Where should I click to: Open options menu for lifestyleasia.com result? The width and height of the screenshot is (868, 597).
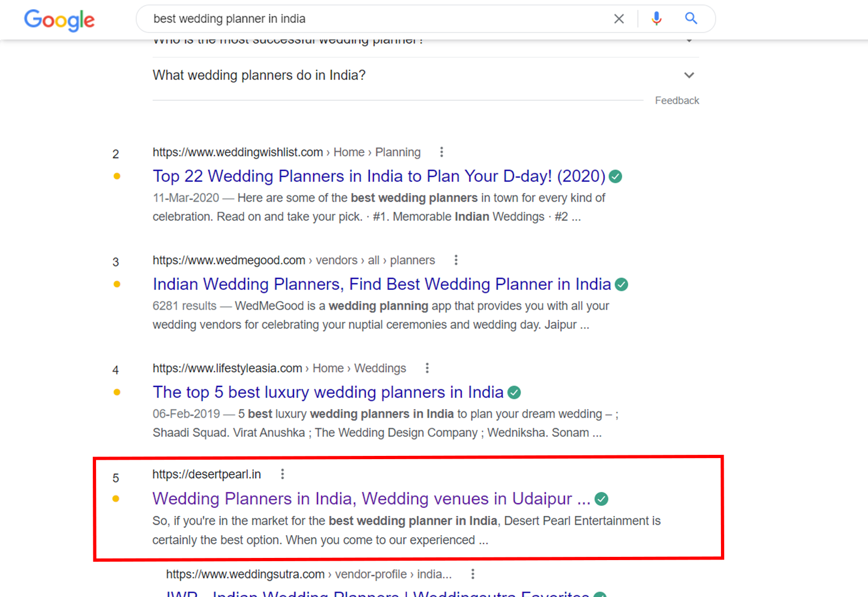pyautogui.click(x=427, y=368)
